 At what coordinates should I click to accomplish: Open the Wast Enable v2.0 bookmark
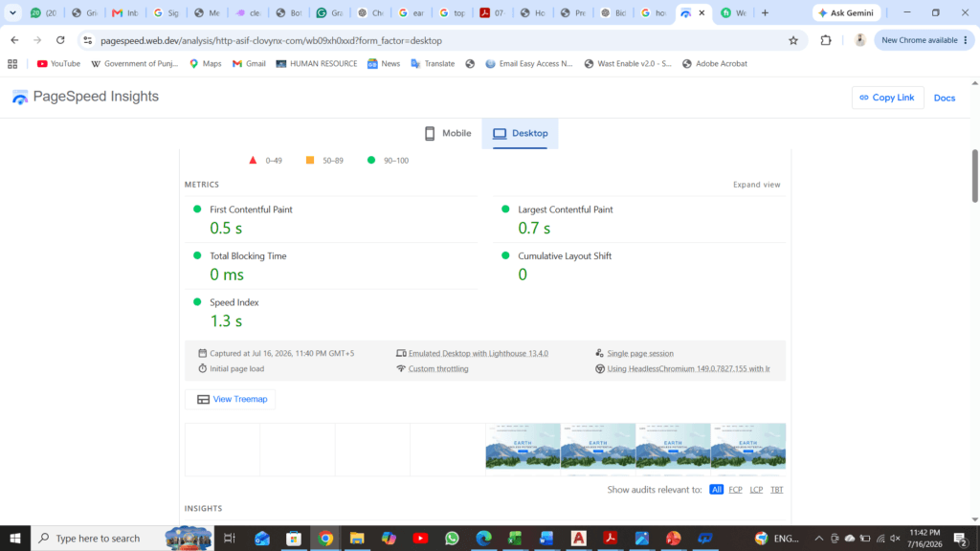(x=628, y=64)
